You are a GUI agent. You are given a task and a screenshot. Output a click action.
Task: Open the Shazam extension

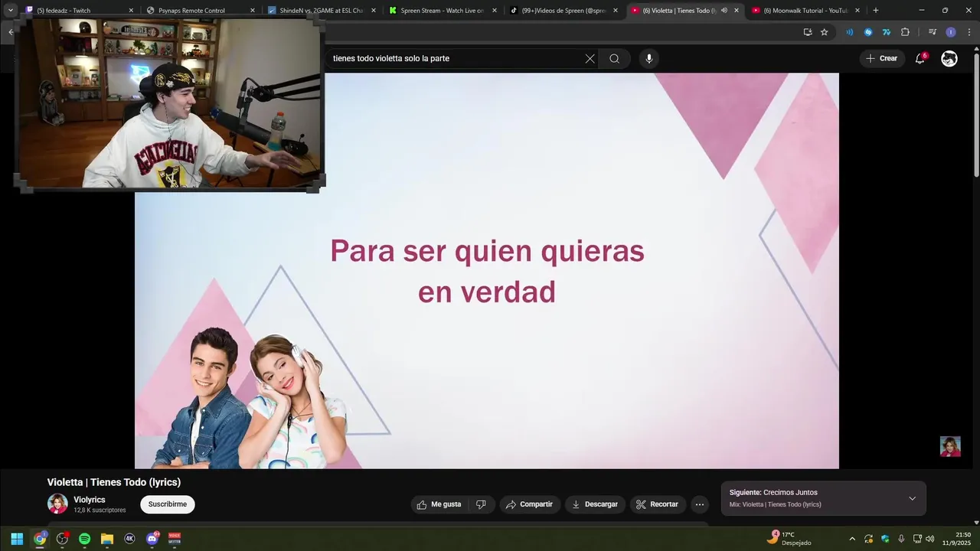[x=868, y=32]
